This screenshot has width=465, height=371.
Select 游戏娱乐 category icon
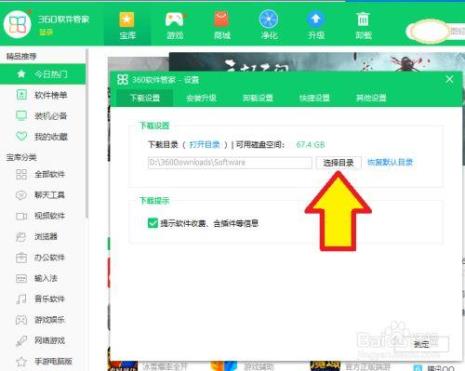coord(21,320)
